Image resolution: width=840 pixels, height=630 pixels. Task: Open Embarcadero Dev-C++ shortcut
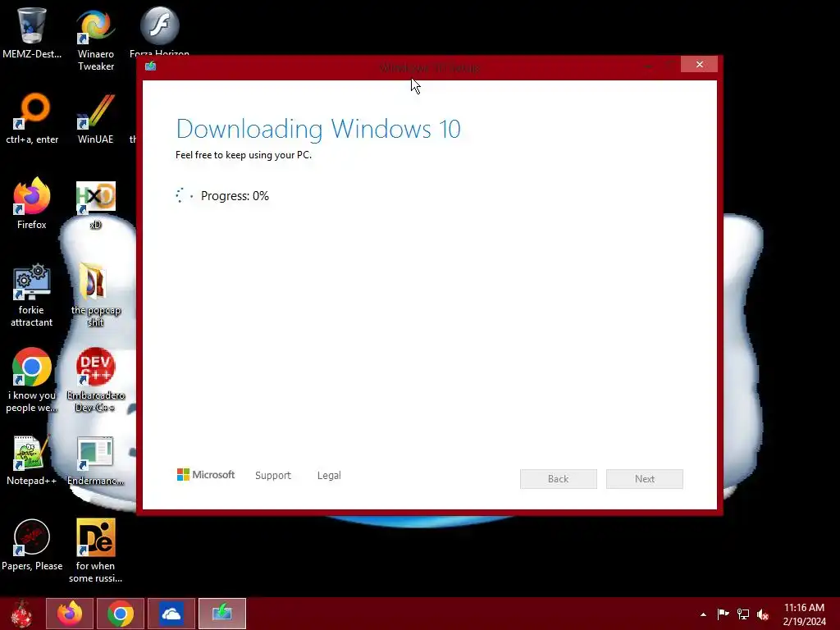tap(95, 381)
